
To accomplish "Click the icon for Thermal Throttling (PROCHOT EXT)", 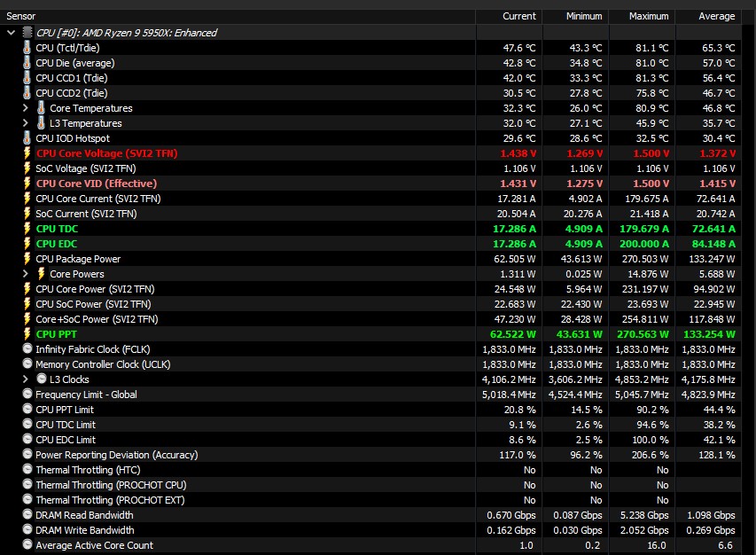I will pyautogui.click(x=27, y=499).
